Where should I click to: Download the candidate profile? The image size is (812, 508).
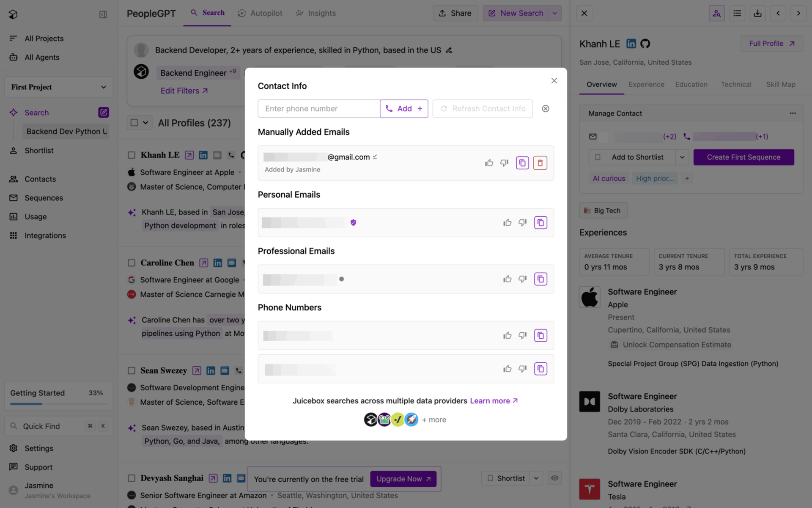click(757, 13)
